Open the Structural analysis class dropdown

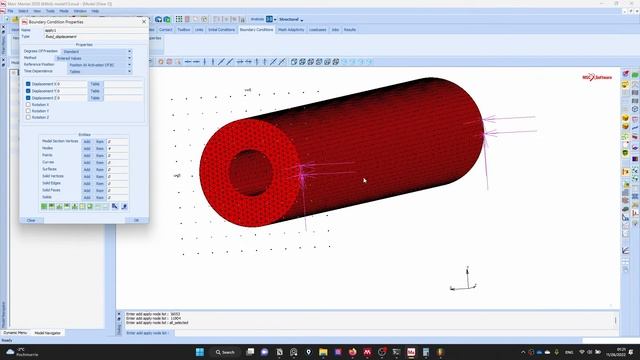(291, 20)
